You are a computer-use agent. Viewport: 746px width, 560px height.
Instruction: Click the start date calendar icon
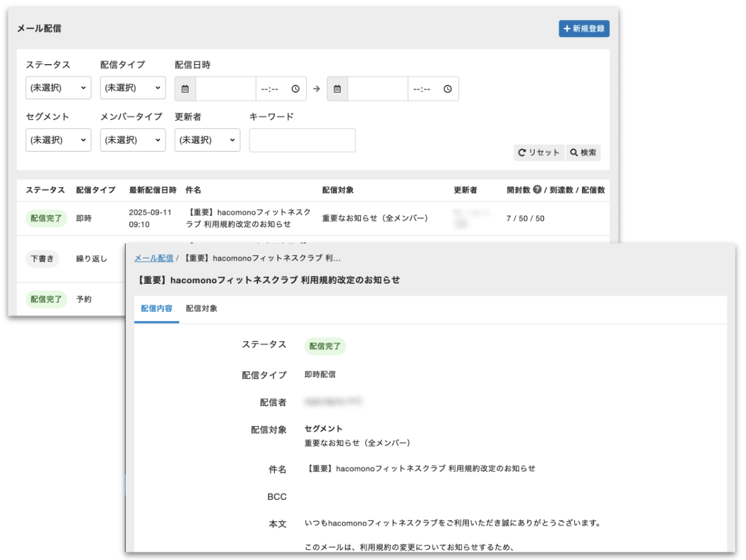click(x=185, y=89)
